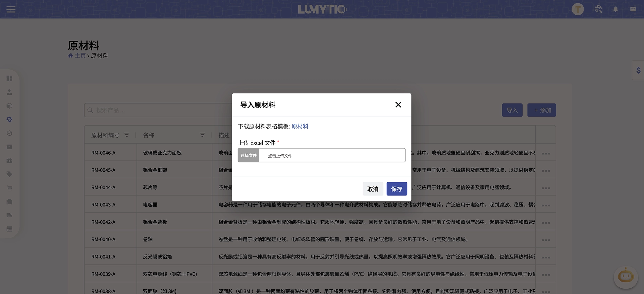Click 取消 to cancel import
The image size is (644, 294).
point(373,189)
